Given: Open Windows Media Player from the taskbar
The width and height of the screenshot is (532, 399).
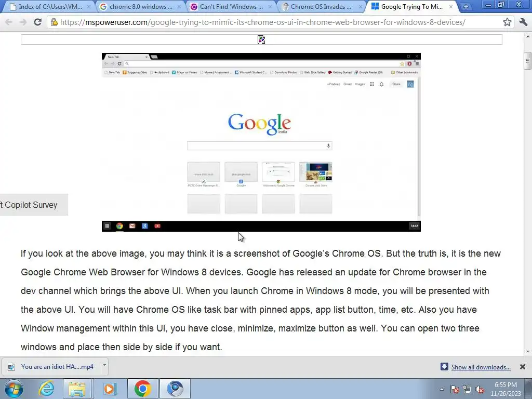Looking at the screenshot, I should (x=109, y=389).
